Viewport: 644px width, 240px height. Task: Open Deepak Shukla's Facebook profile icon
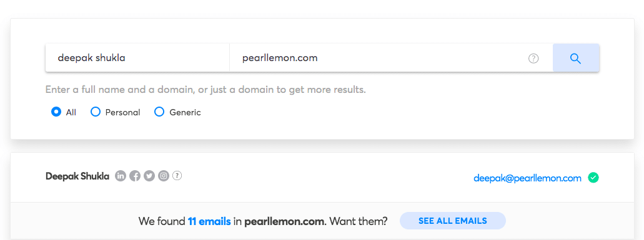click(135, 176)
